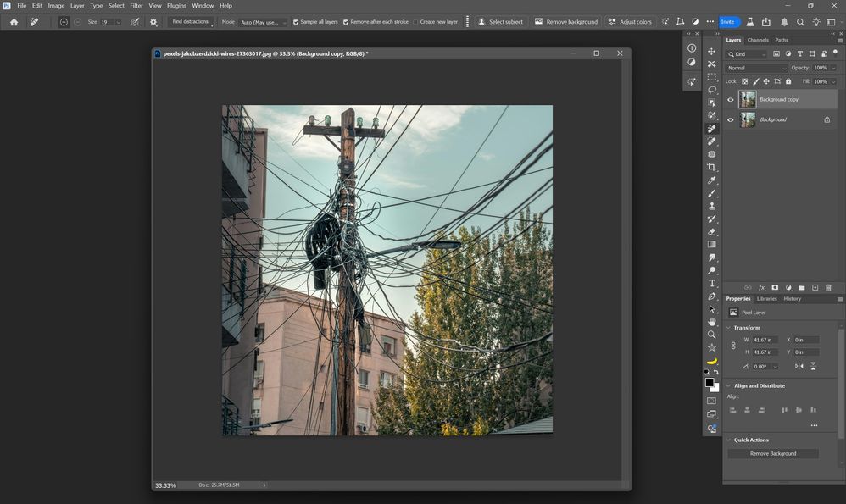The image size is (846, 504).
Task: Uncheck Sample all layers checkbox
Action: point(296,22)
